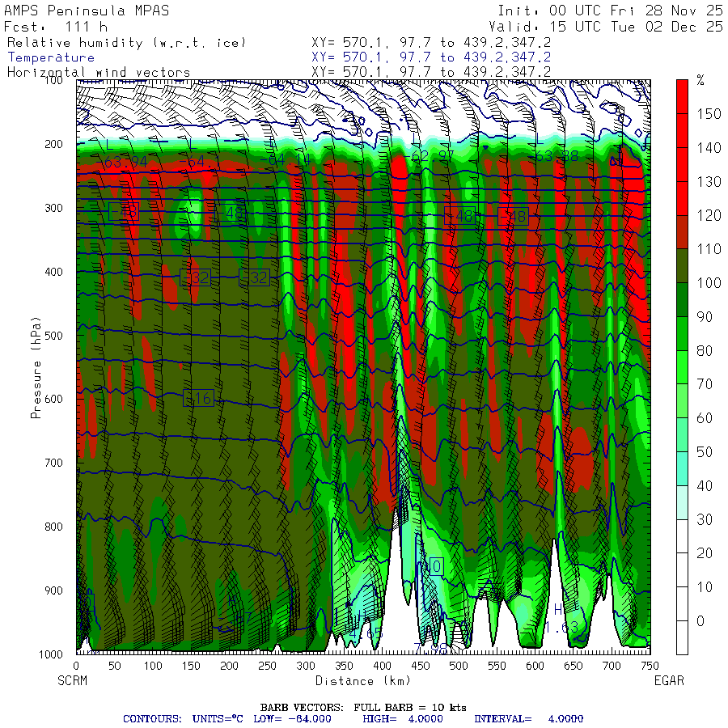Click the 750 label on the distance axis
The width and height of the screenshot is (728, 728).
pos(650,666)
